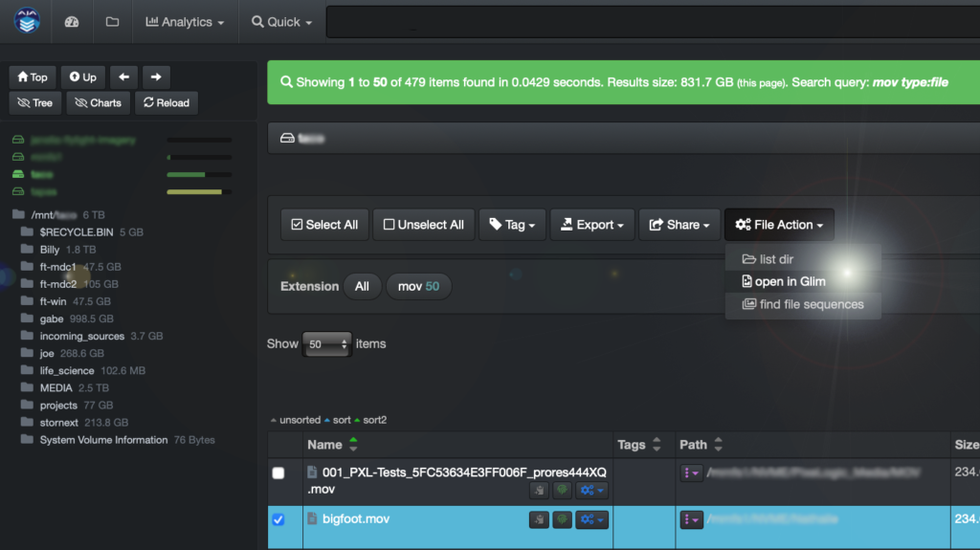The width and height of the screenshot is (980, 550).
Task: Open file action gears for 001_PXL-Tests
Action: click(591, 491)
